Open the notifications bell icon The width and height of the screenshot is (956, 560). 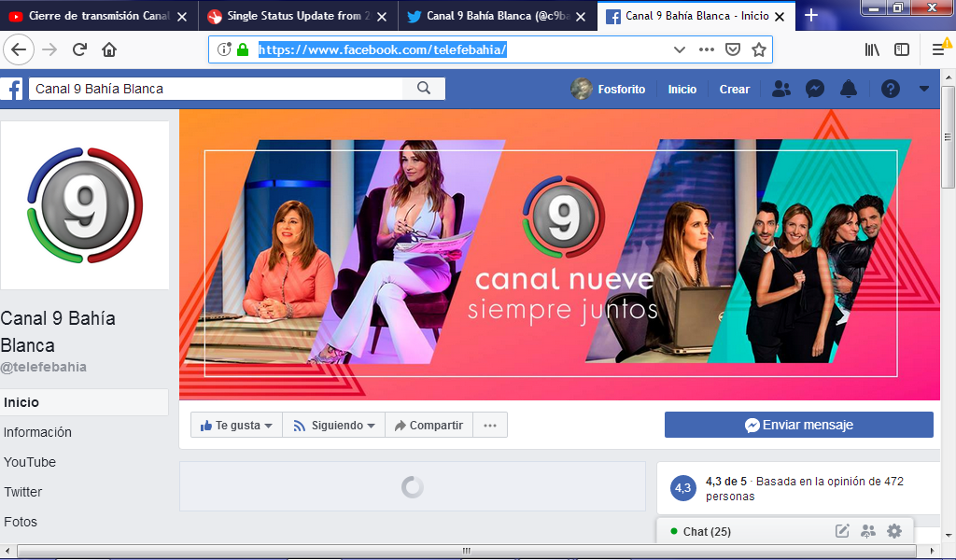coord(848,89)
